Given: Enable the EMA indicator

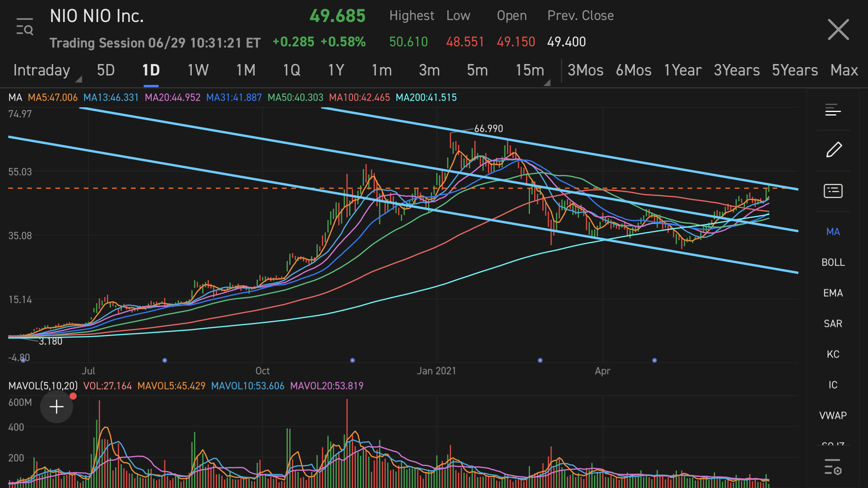Looking at the screenshot, I should (x=833, y=293).
